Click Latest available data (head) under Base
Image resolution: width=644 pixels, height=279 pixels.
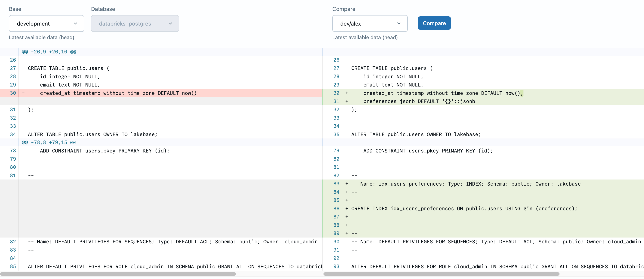point(42,37)
